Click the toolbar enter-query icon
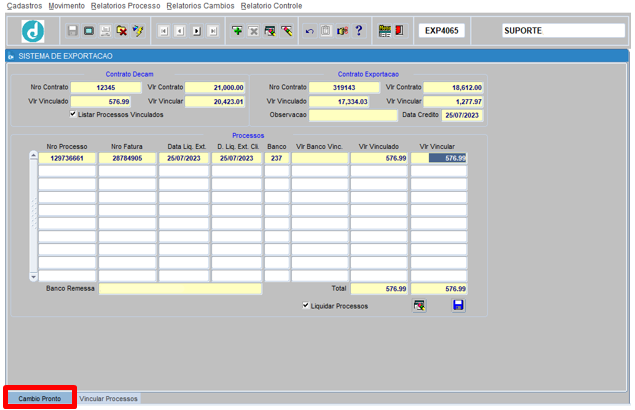Image resolution: width=635 pixels, height=410 pixels. click(x=270, y=31)
